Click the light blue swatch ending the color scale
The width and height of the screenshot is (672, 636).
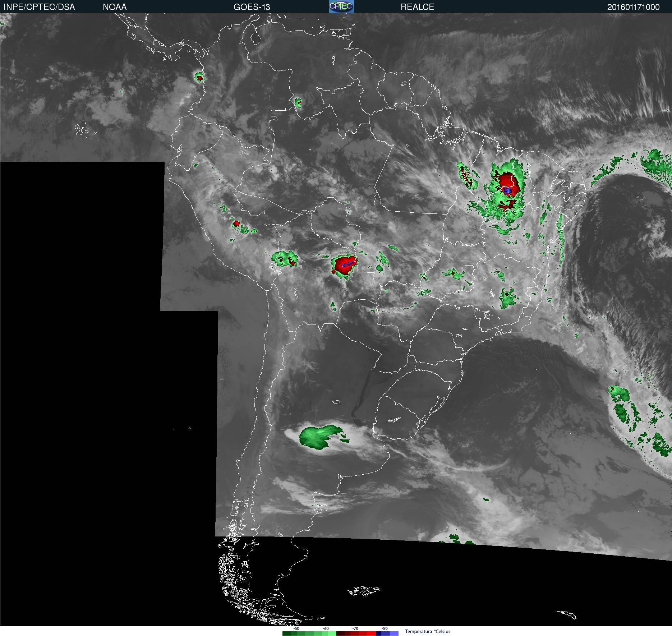[x=394, y=633]
